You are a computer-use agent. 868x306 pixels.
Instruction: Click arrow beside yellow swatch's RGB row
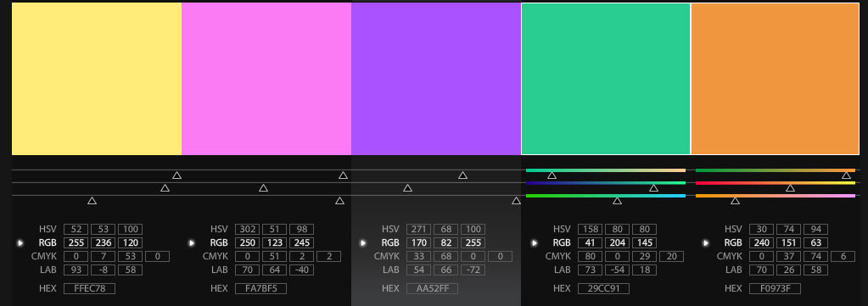[x=20, y=243]
